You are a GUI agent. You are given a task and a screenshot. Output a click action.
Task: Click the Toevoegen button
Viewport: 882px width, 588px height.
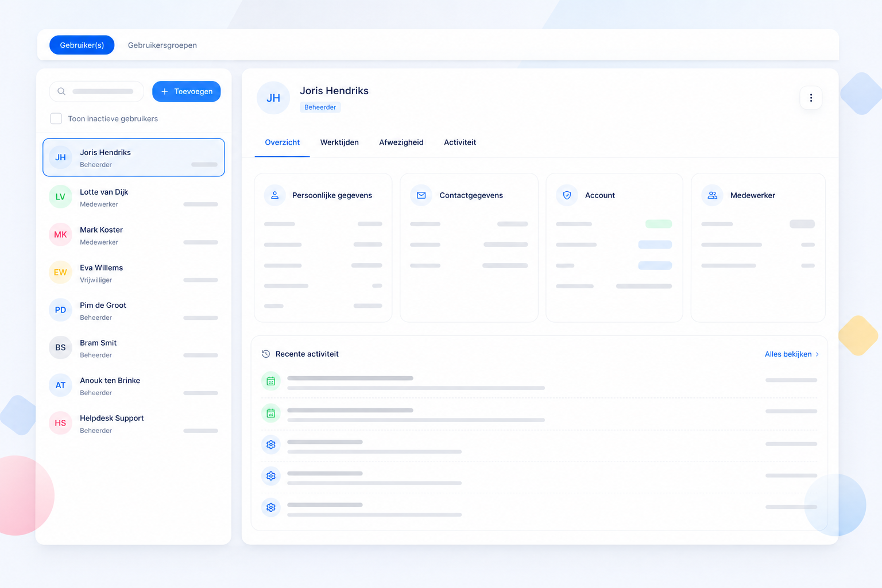[187, 91]
